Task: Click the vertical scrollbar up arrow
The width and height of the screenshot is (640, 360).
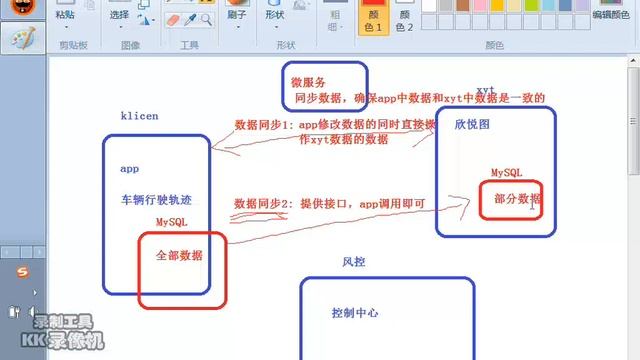Action: (633, 61)
